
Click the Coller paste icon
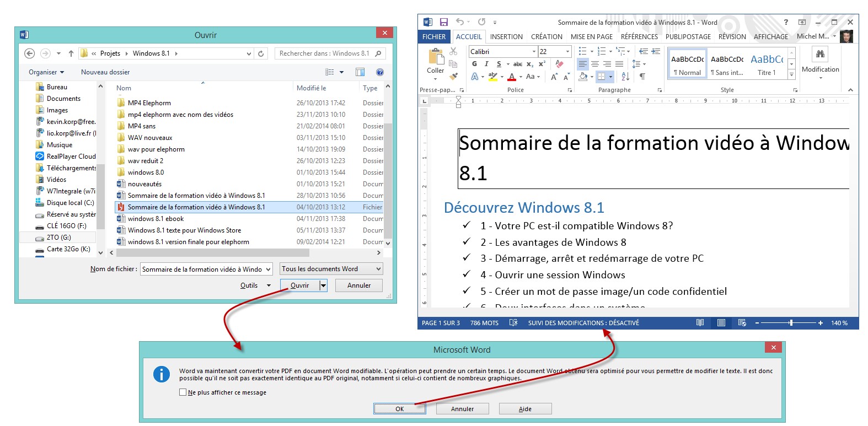[x=436, y=57]
